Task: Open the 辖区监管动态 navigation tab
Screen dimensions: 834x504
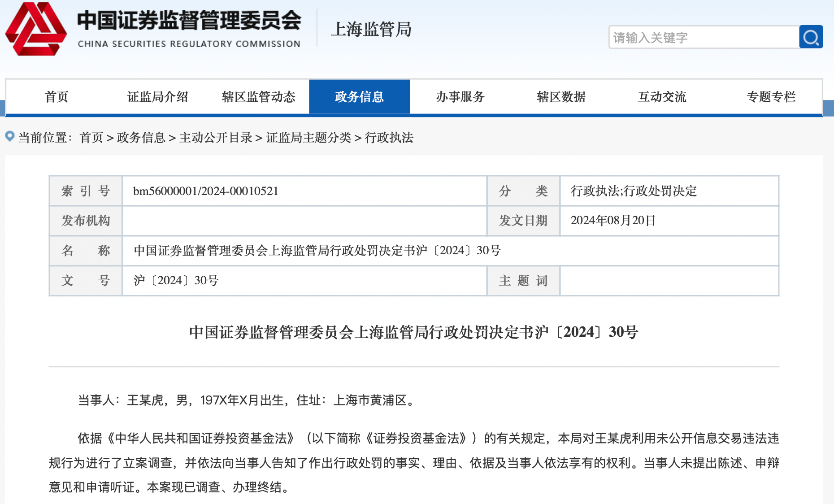Action: pyautogui.click(x=258, y=97)
